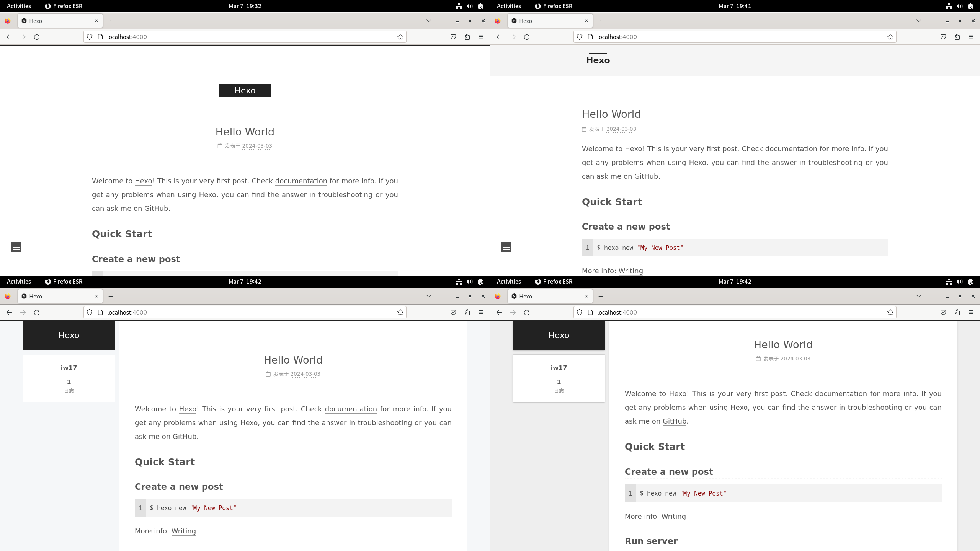Open new tab in bottom-right window
Viewport: 980px width, 551px height.
pyautogui.click(x=601, y=296)
